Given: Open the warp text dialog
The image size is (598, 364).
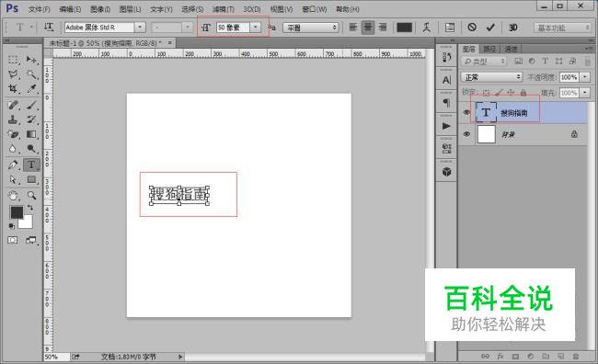Looking at the screenshot, I should [427, 27].
